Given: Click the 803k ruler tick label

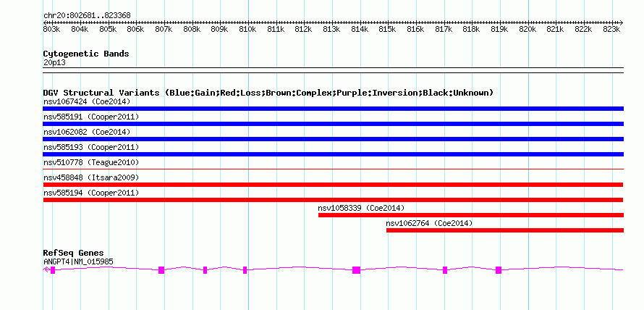Looking at the screenshot, I should [x=52, y=29].
